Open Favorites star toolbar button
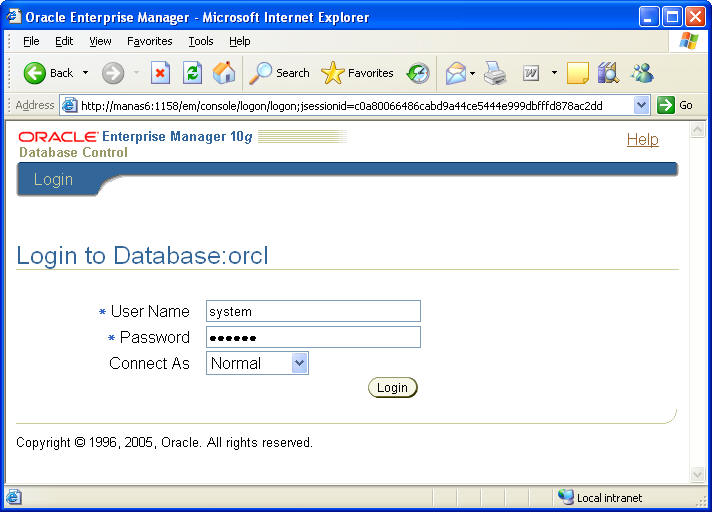The image size is (712, 512). 357,73
